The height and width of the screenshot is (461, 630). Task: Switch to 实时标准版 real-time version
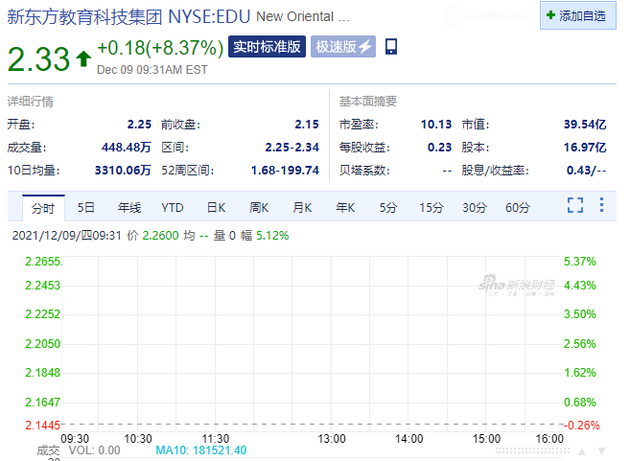(x=267, y=47)
